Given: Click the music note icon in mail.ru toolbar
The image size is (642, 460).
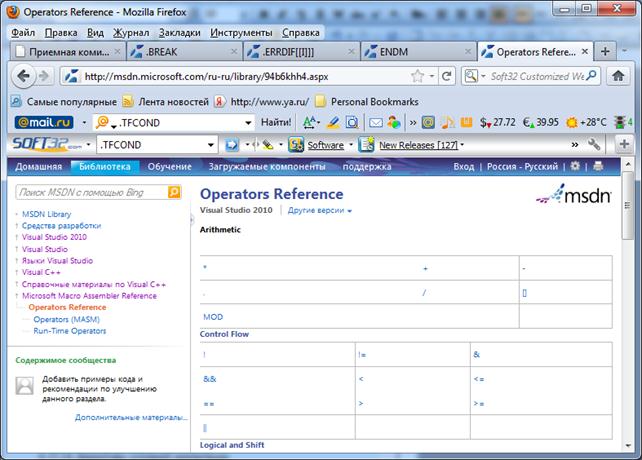Looking at the screenshot, I should point(448,122).
